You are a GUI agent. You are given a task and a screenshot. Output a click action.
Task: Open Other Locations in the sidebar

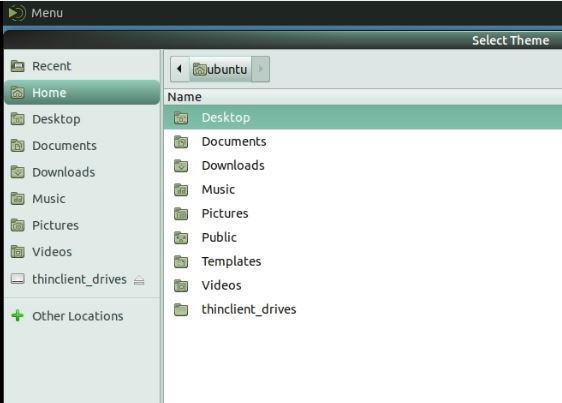[x=82, y=316]
